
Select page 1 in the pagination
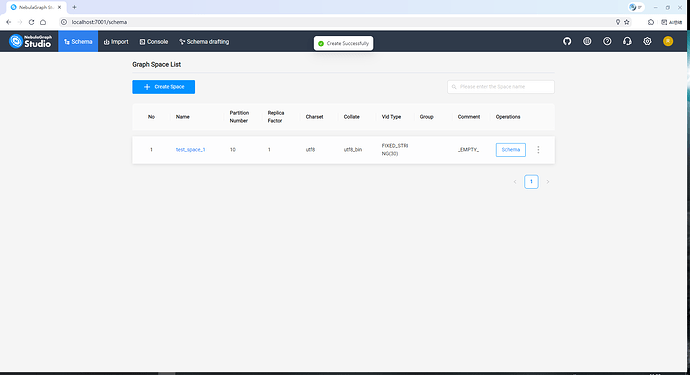coord(531,181)
